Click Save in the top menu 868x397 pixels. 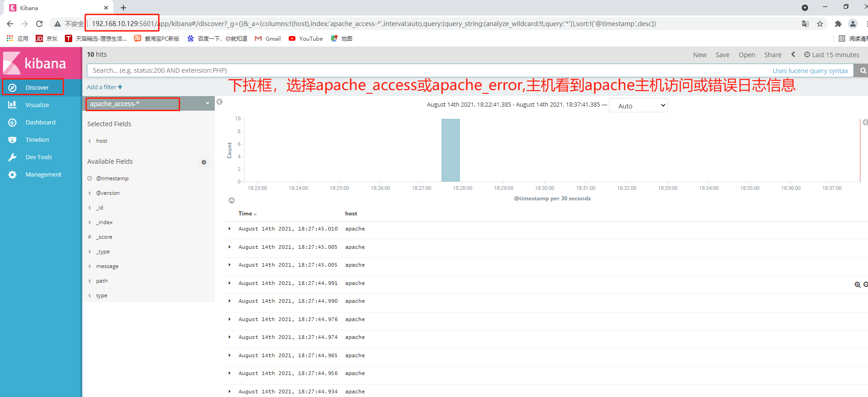pos(723,55)
